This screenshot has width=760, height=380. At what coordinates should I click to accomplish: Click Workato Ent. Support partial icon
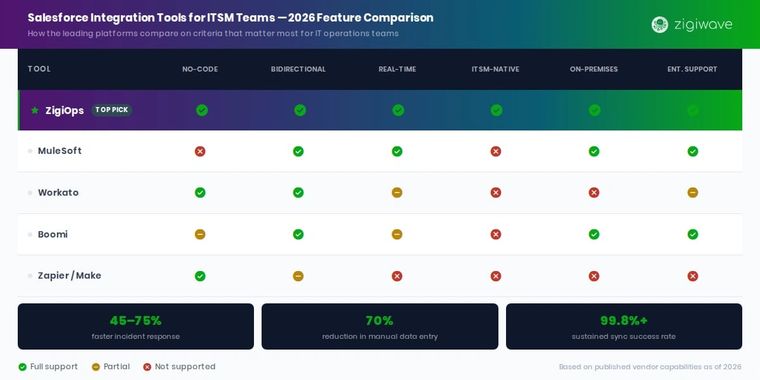coord(693,193)
